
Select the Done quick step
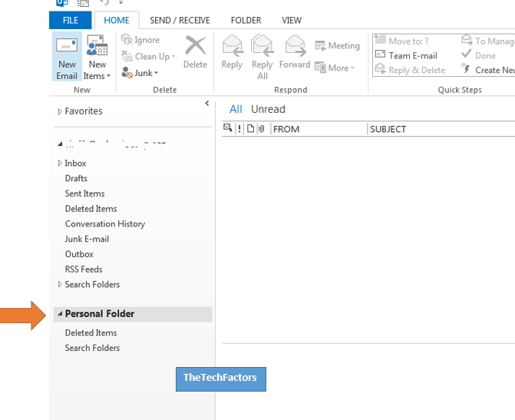click(478, 55)
